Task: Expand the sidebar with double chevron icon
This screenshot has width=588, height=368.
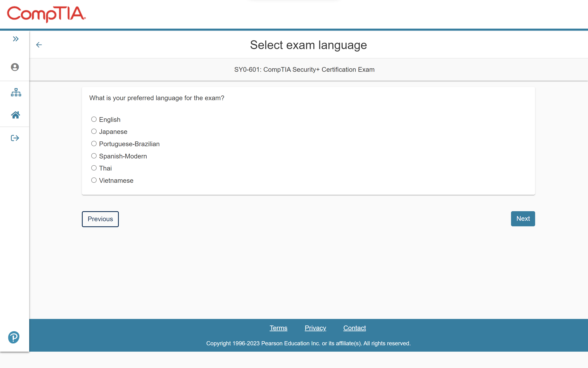Action: coord(16,39)
